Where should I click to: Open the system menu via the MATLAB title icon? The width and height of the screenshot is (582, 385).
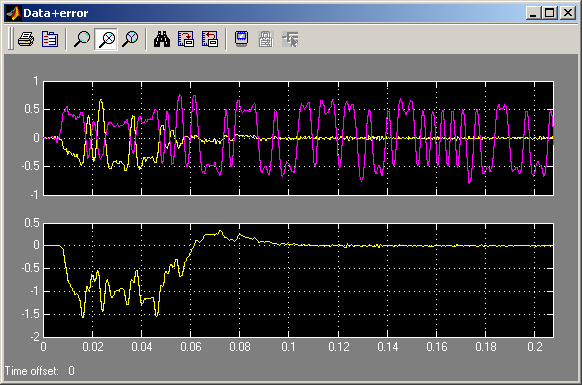(x=14, y=13)
